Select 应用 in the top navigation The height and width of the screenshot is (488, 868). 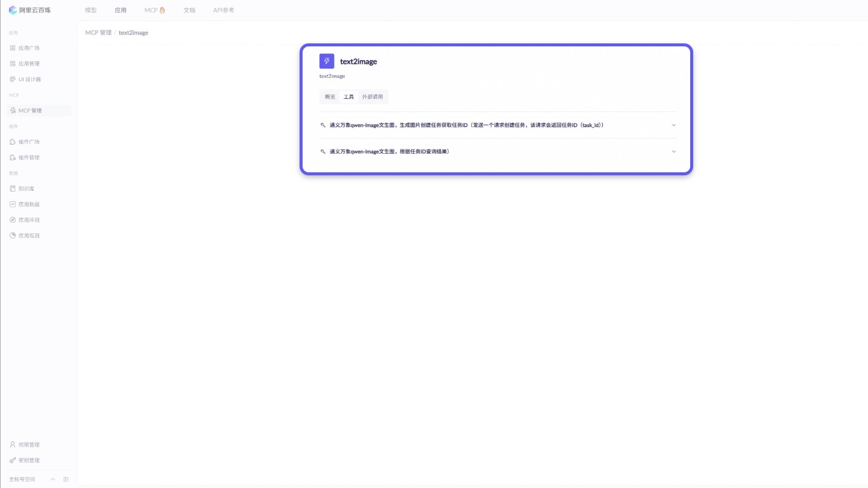click(120, 10)
